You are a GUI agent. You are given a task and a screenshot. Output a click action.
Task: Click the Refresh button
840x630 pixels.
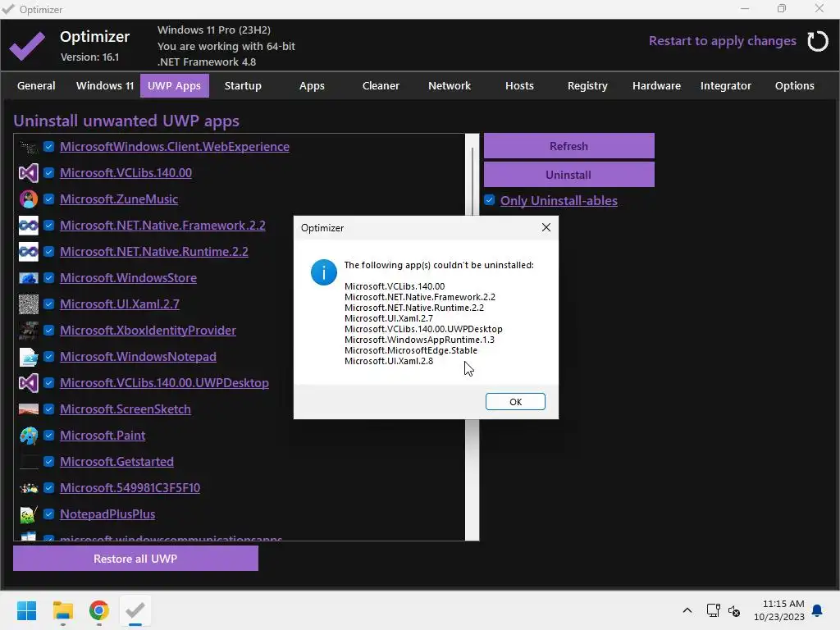[x=569, y=146]
